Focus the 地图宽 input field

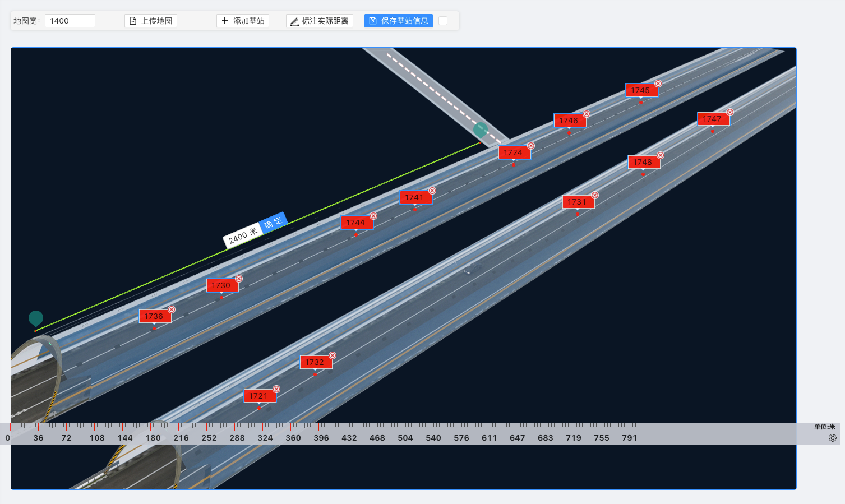70,21
